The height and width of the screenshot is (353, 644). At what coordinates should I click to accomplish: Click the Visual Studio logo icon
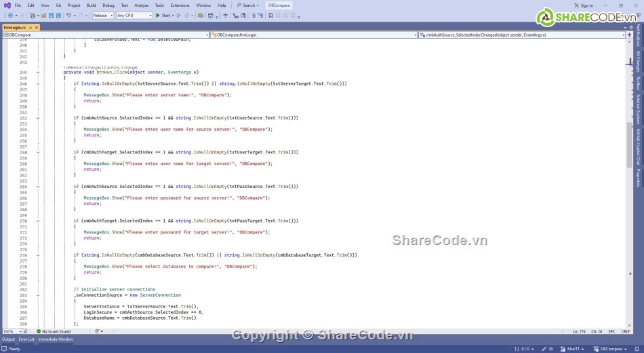pos(7,5)
